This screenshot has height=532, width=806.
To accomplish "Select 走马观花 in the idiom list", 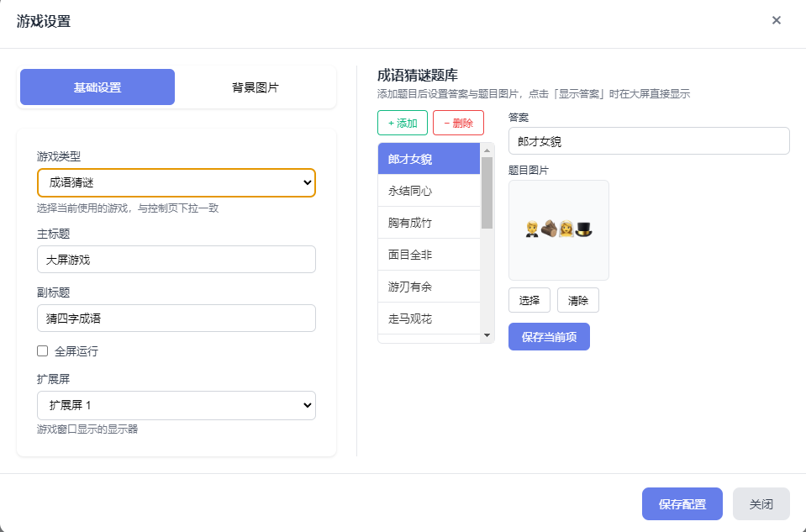I will tap(429, 319).
